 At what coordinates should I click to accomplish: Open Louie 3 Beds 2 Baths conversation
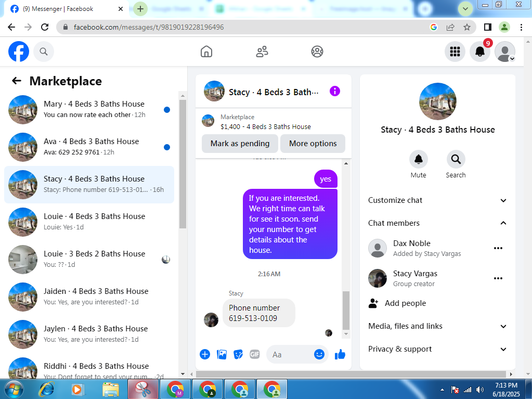(89, 260)
